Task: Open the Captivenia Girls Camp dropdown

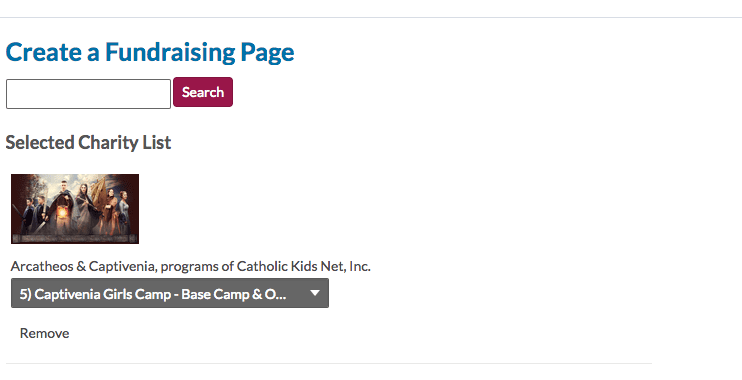Action: point(170,293)
